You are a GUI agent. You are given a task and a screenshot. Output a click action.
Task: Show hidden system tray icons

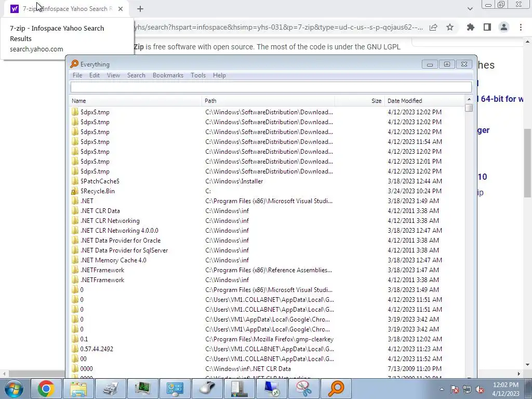pos(442,389)
